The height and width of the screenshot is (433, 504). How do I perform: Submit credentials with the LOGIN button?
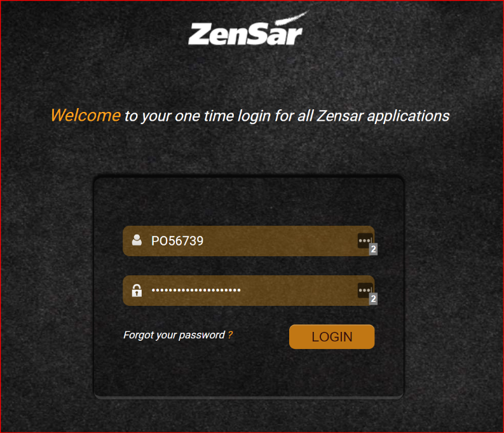pyautogui.click(x=332, y=336)
